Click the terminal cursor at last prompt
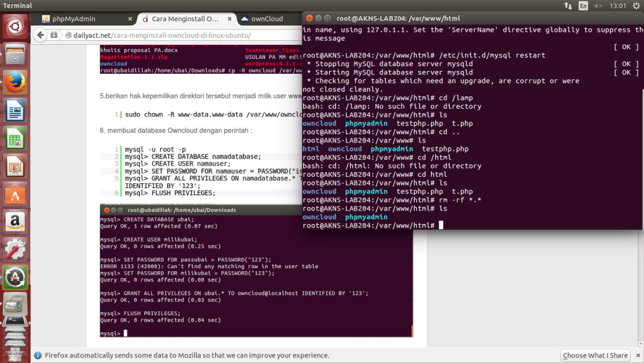 [x=441, y=225]
